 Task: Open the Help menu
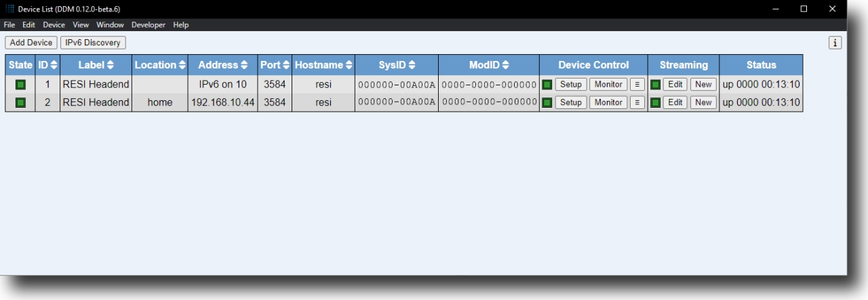coord(180,25)
